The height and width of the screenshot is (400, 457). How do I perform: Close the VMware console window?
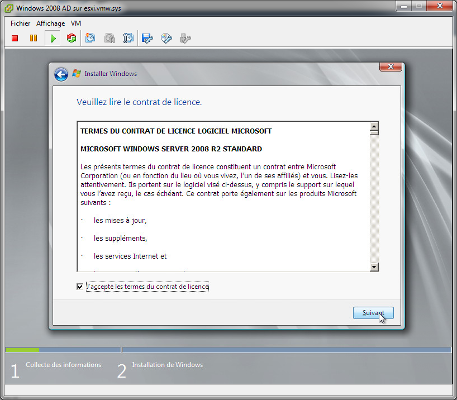(440, 6)
